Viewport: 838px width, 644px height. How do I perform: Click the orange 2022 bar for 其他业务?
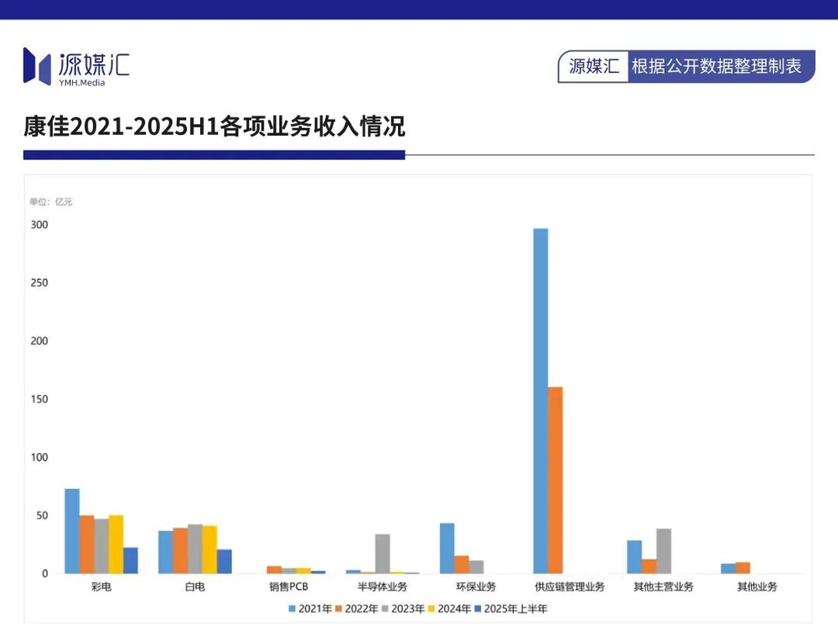[x=742, y=568]
